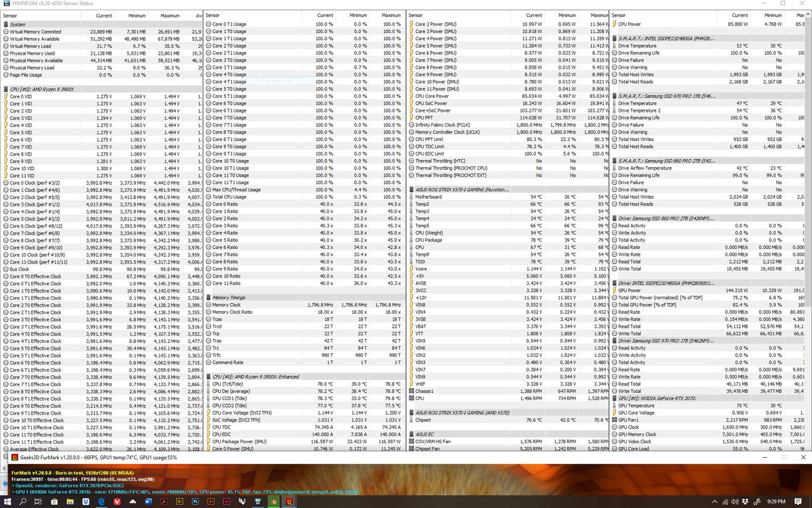This screenshot has height=508, width=812.
Task: Select the Thermal Throttling (HTC) row
Action: pos(507,161)
